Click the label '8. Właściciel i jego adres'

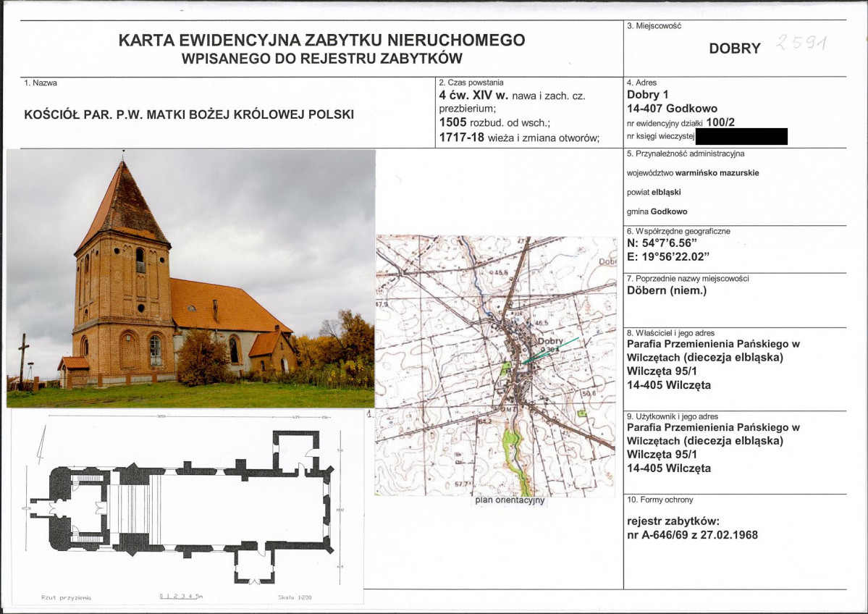tap(670, 333)
